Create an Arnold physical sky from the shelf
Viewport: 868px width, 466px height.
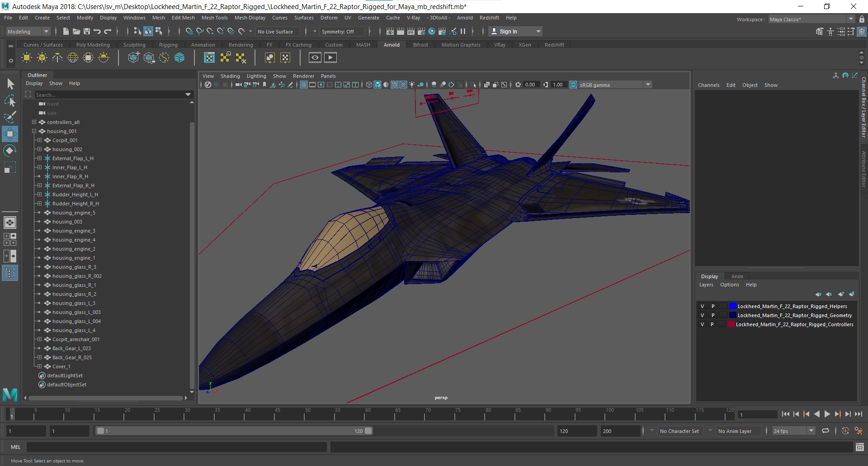tap(104, 57)
